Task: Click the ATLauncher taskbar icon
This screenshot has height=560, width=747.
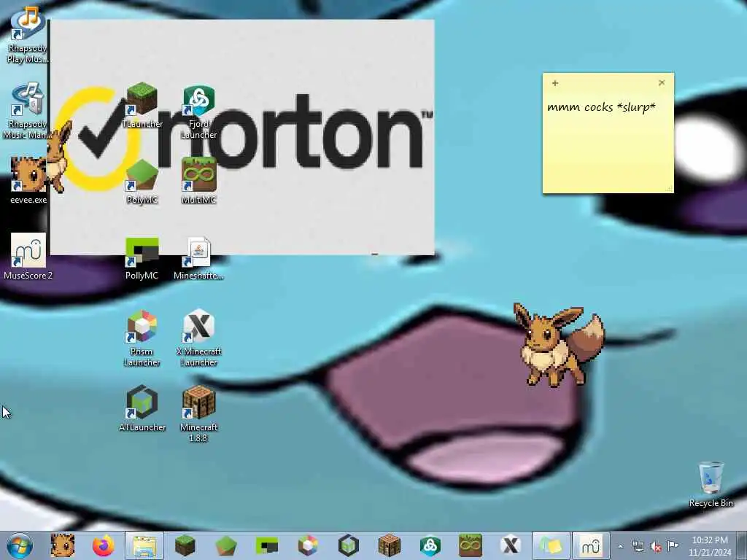Action: click(348, 545)
